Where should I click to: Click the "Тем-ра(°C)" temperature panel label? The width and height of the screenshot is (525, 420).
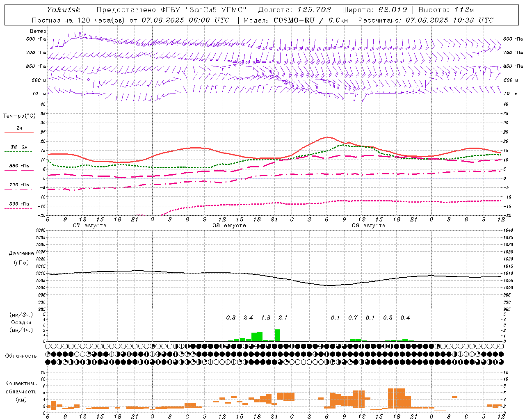coord(19,116)
